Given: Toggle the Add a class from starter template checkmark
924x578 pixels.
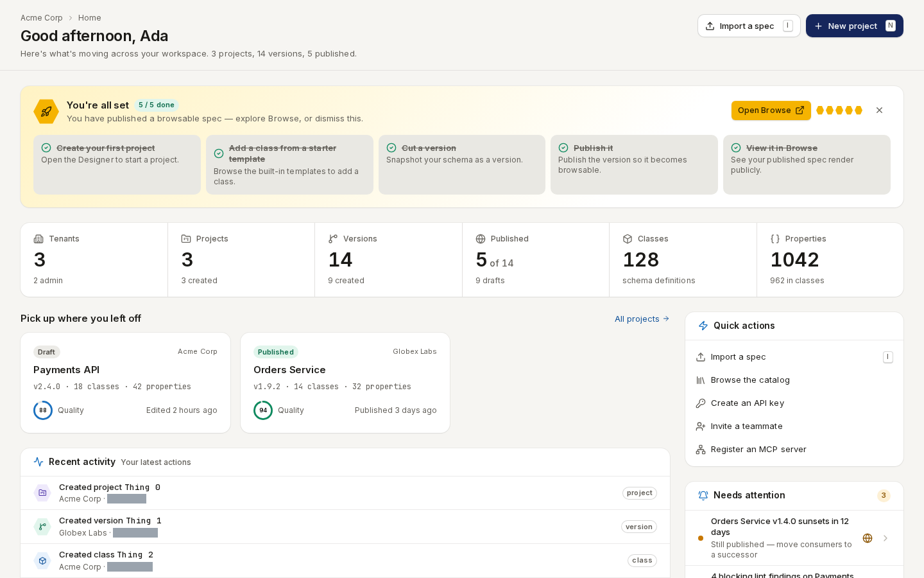Looking at the screenshot, I should click(219, 153).
